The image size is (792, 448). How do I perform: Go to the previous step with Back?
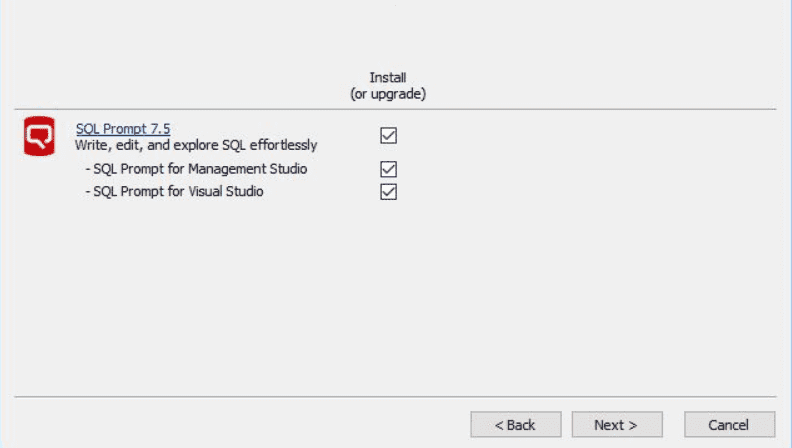[516, 425]
